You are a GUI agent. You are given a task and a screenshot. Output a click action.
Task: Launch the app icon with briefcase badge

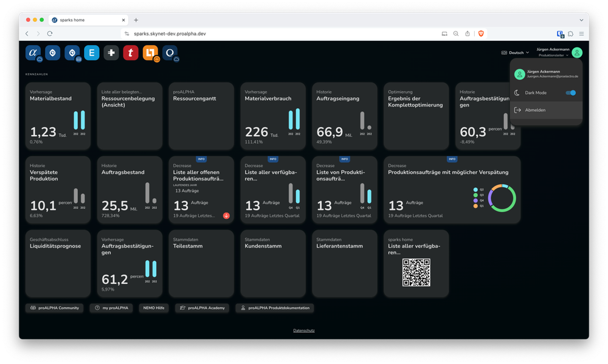pyautogui.click(x=72, y=53)
